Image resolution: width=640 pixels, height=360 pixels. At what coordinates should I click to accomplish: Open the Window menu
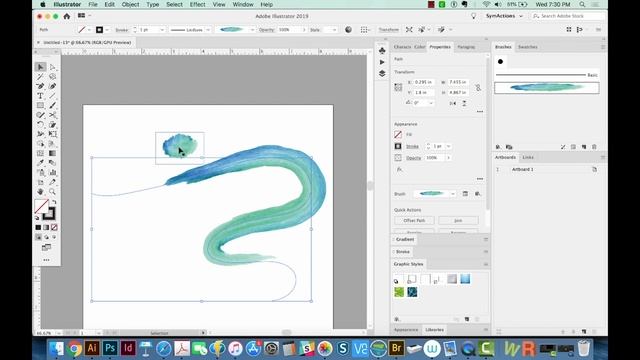[x=243, y=4]
